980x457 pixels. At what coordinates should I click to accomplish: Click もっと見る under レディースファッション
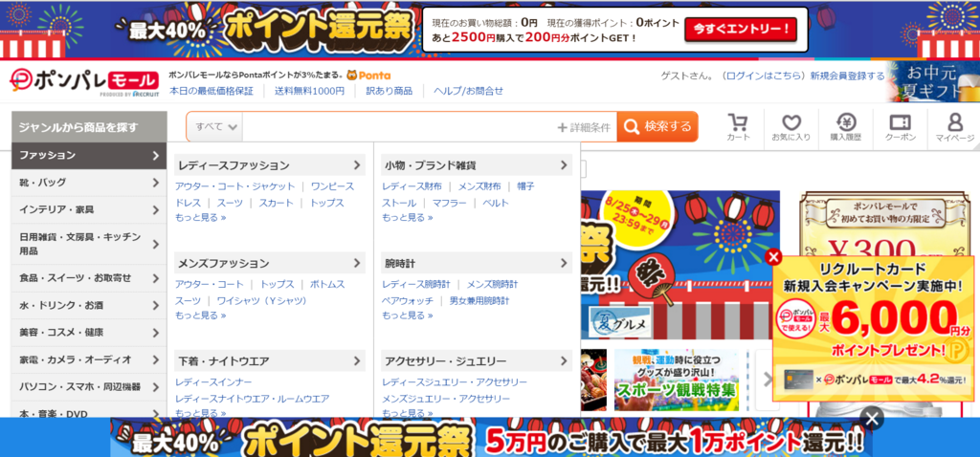pyautogui.click(x=201, y=217)
